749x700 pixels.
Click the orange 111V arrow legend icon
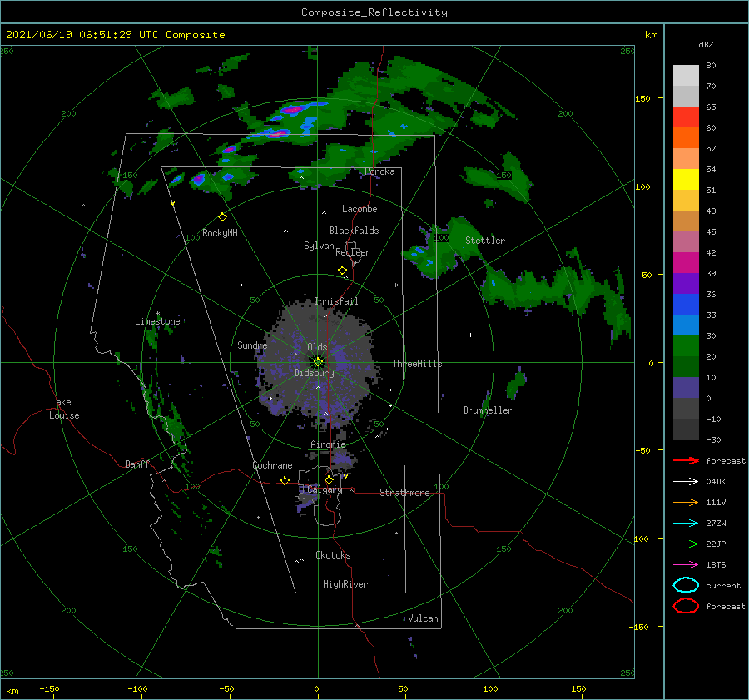click(x=686, y=502)
